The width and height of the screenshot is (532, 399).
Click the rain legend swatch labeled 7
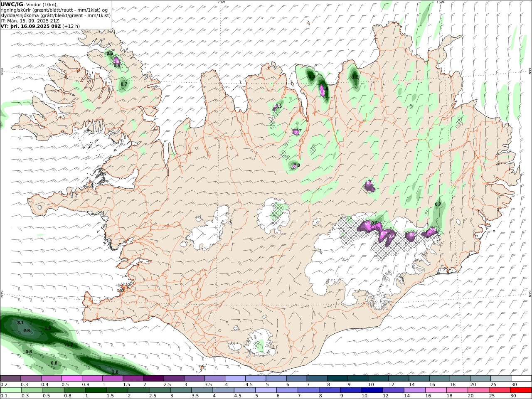[308, 390]
